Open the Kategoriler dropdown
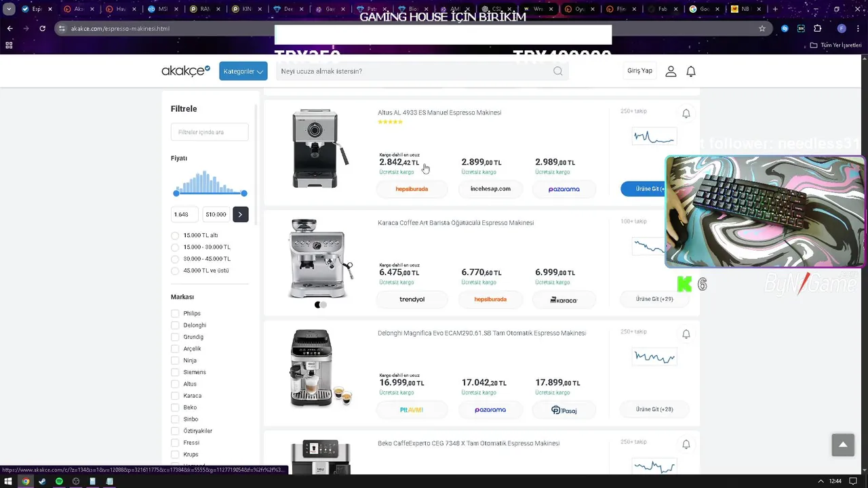The height and width of the screenshot is (488, 868). pyautogui.click(x=243, y=71)
